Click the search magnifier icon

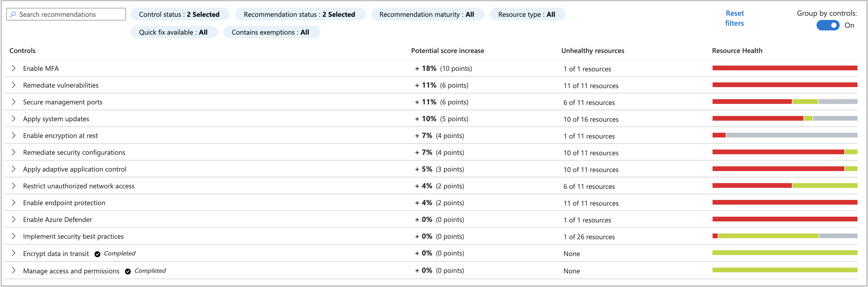(13, 14)
